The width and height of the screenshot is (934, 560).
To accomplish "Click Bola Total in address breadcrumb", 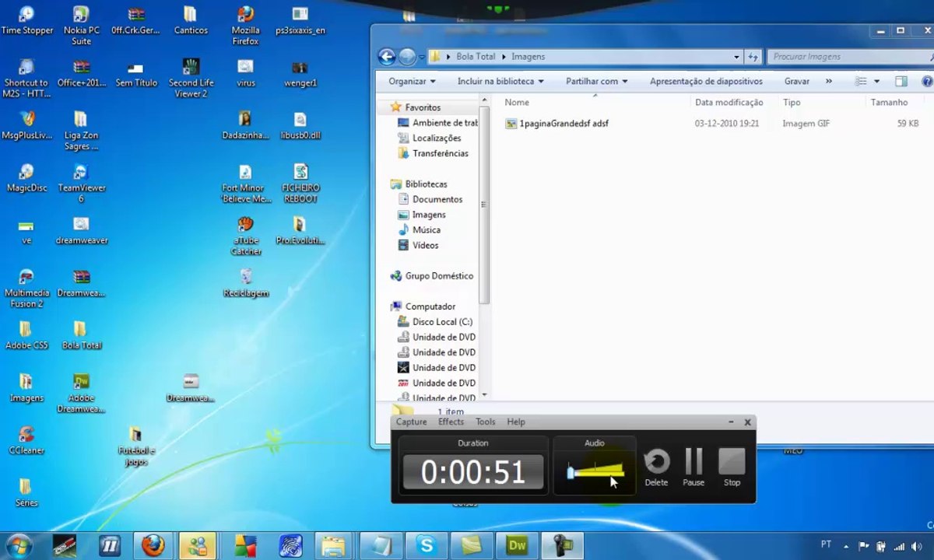I will [x=476, y=57].
